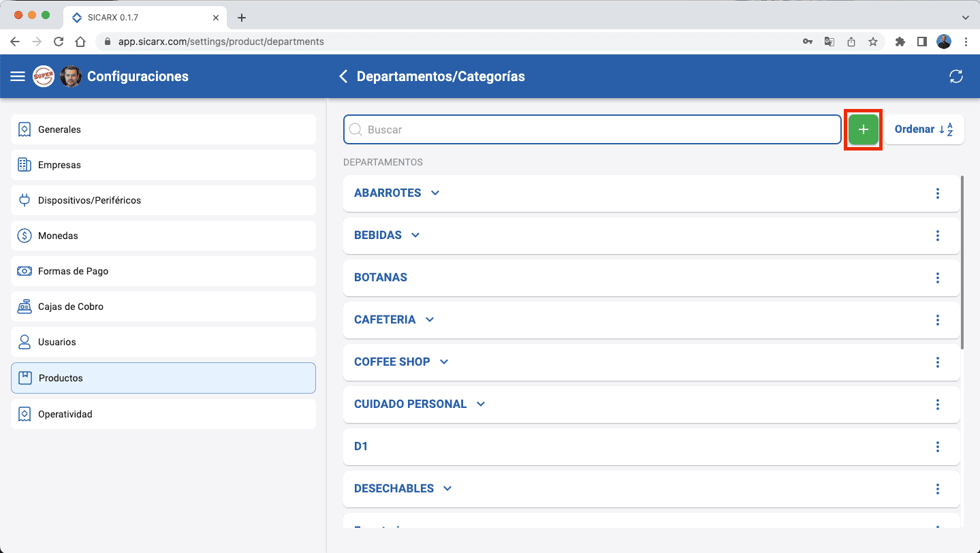
Task: Open the Usuarios settings section
Action: pyautogui.click(x=163, y=342)
